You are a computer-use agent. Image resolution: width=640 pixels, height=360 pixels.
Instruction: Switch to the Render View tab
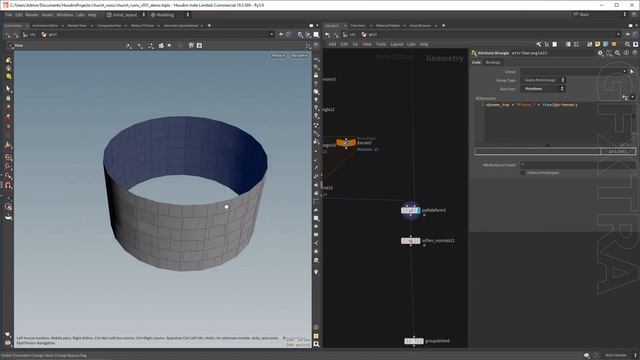pyautogui.click(x=77, y=25)
